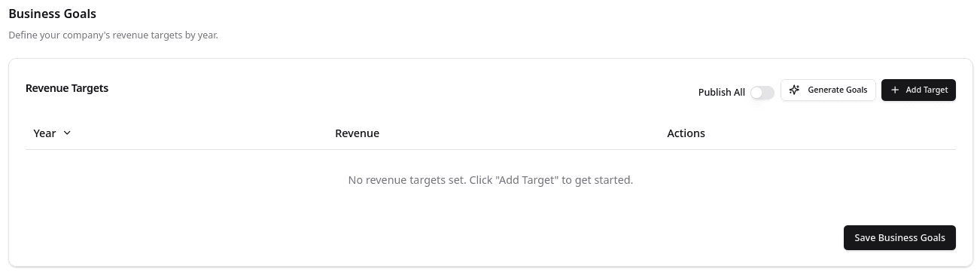Screen dimensions: 980x275
Task: Select the Revenue column header
Action: pos(357,133)
